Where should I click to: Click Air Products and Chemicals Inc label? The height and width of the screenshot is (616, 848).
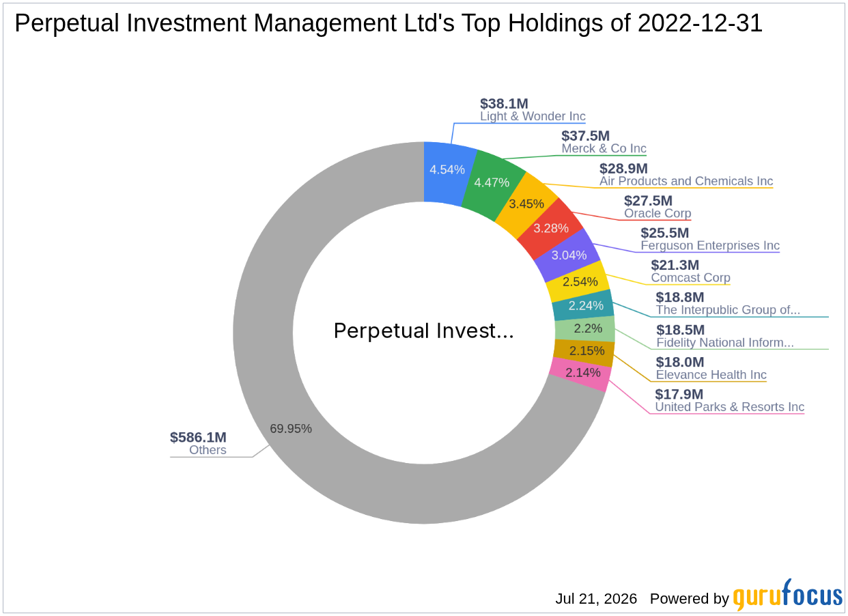tap(686, 181)
